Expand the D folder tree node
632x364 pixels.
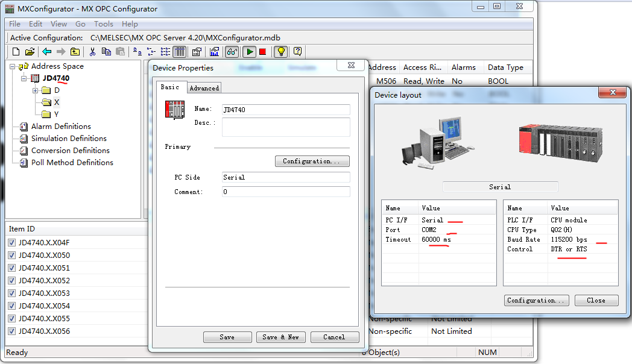pyautogui.click(x=36, y=90)
